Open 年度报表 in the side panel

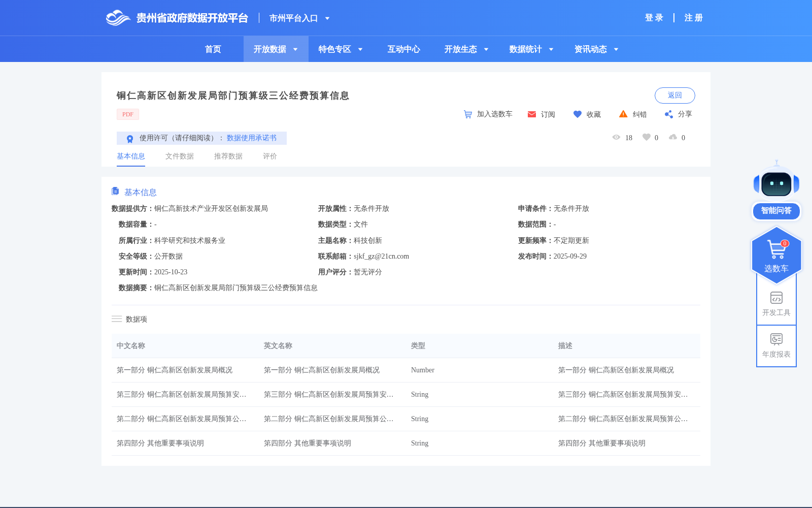point(776,345)
